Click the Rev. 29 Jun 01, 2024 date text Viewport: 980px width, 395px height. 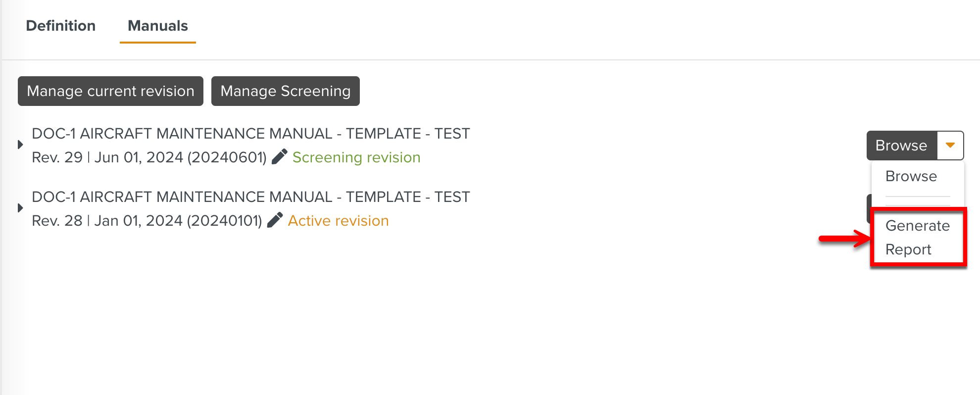coord(149,157)
